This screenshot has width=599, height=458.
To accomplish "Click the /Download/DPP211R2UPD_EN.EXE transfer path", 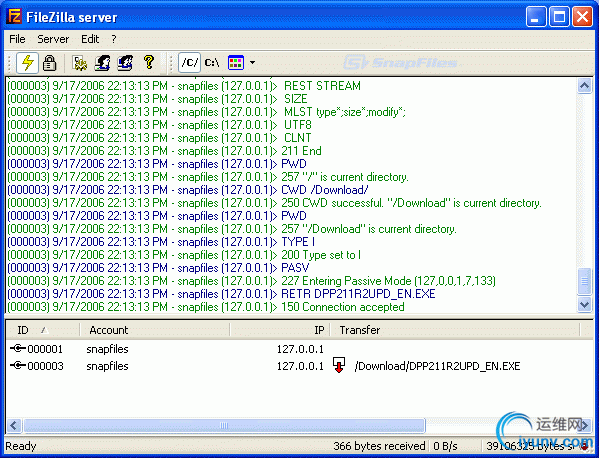I will (437, 366).
